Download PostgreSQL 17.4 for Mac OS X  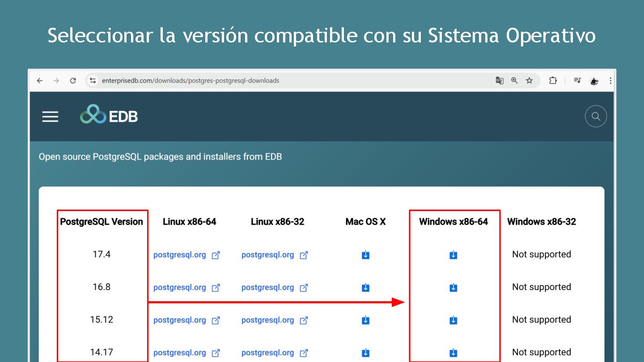coord(365,255)
